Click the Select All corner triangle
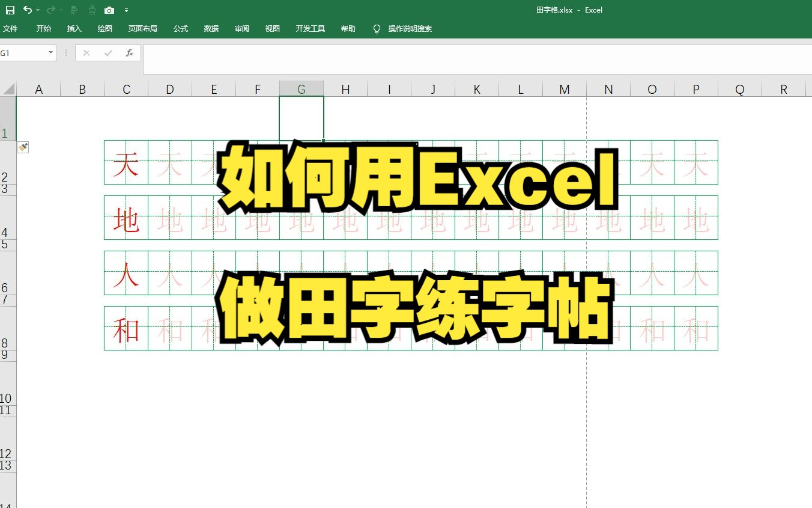This screenshot has width=812, height=508. [8, 90]
